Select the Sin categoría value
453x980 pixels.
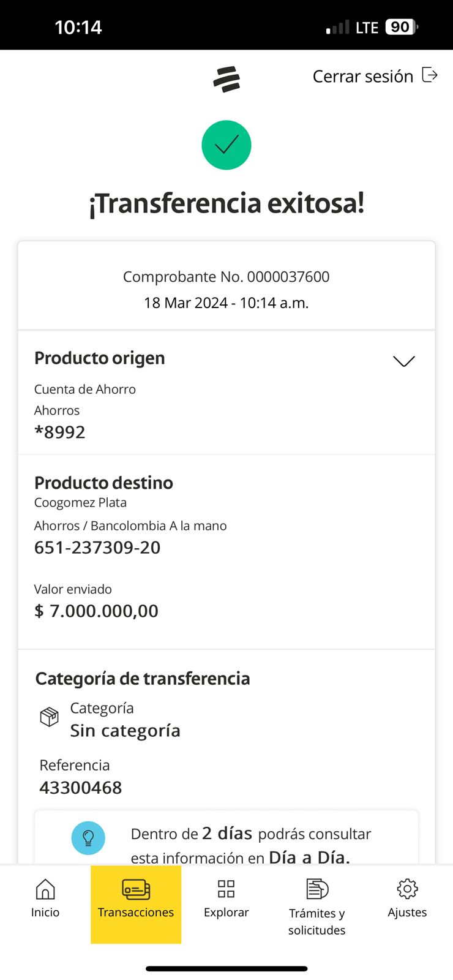125,731
